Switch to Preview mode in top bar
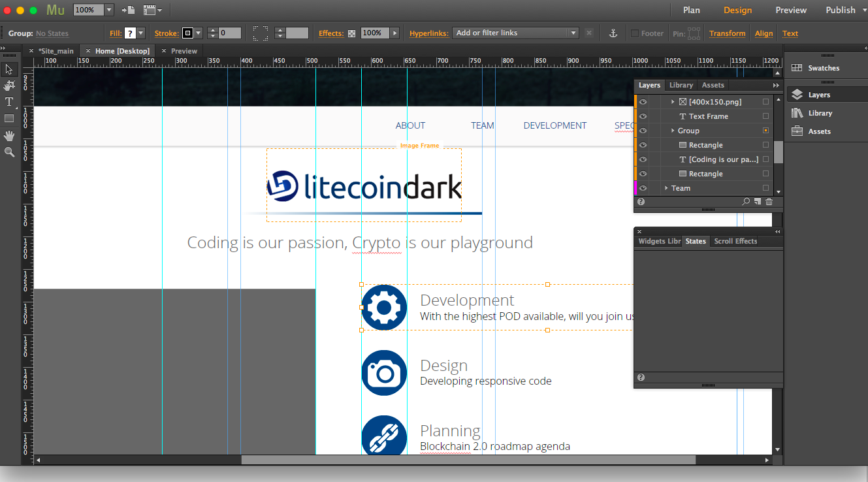 pyautogui.click(x=791, y=10)
